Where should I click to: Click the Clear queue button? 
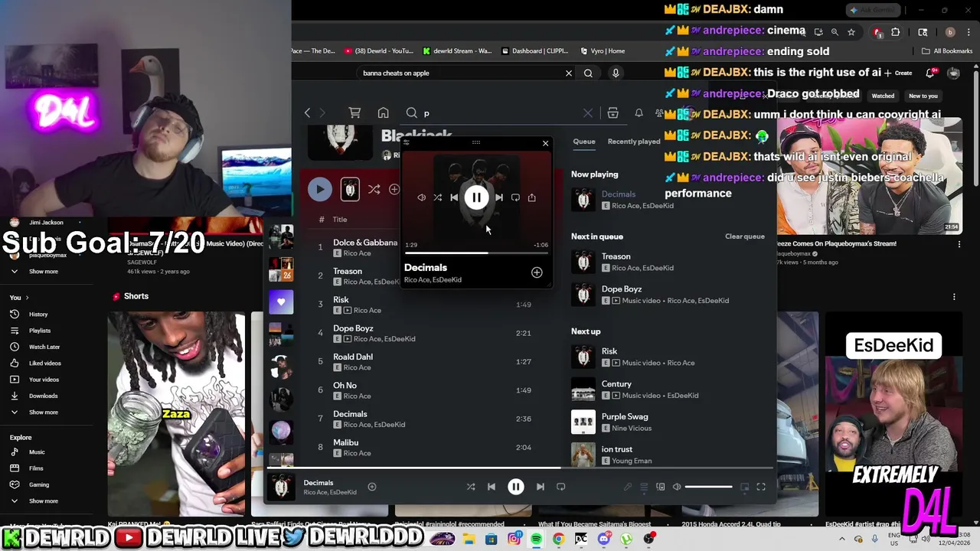(x=745, y=236)
